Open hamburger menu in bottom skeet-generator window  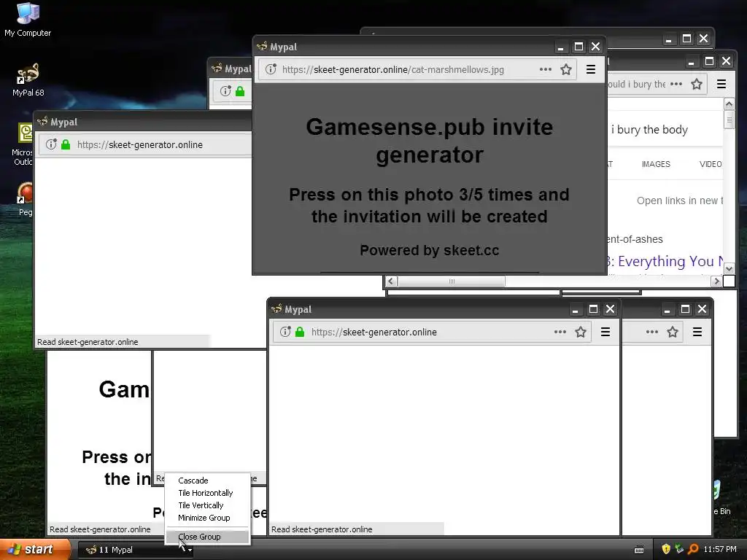(x=605, y=332)
